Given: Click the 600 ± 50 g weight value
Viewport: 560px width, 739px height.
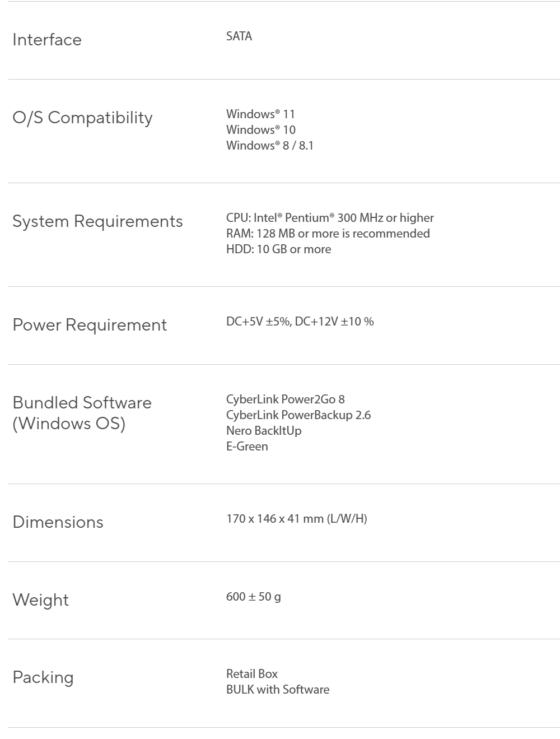Looking at the screenshot, I should click(254, 596).
